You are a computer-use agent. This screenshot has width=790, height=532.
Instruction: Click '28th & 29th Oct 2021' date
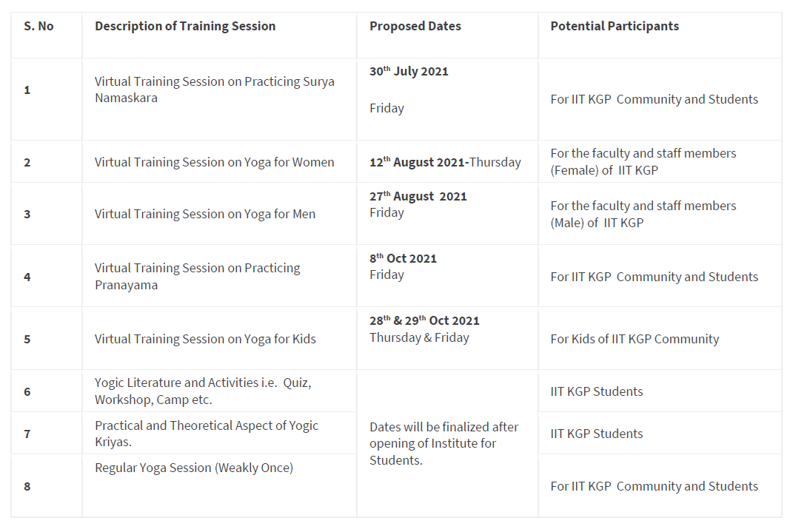(424, 320)
